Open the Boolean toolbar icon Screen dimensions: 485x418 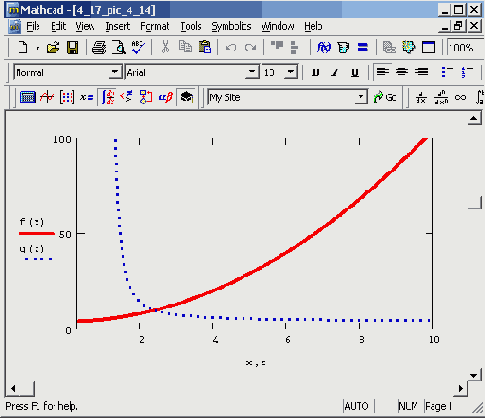click(x=126, y=97)
